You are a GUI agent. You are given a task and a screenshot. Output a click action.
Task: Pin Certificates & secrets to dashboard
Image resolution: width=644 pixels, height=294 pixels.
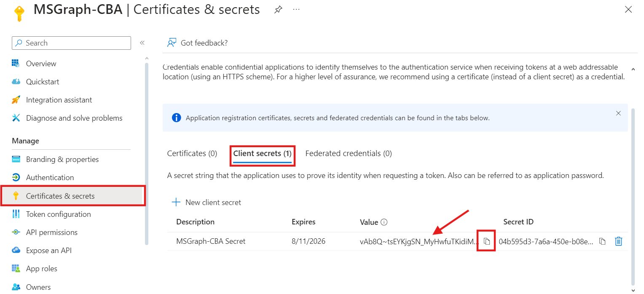(278, 9)
